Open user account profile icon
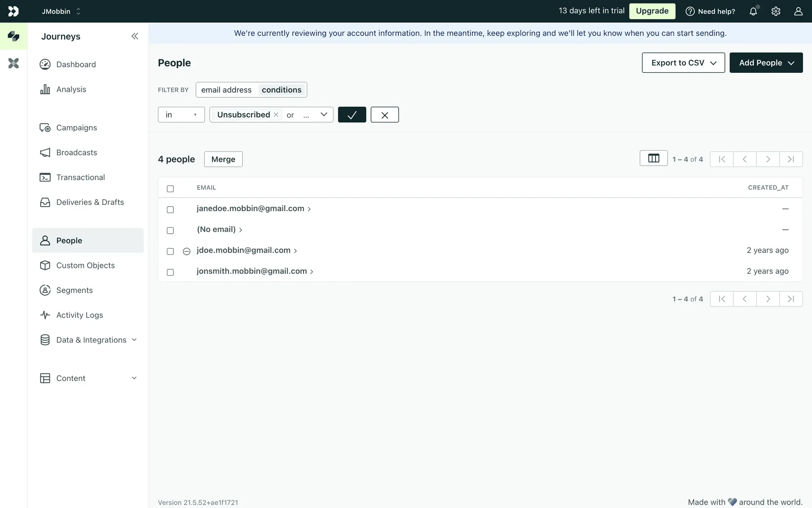Screen dimensions: 812x508 (798, 11)
